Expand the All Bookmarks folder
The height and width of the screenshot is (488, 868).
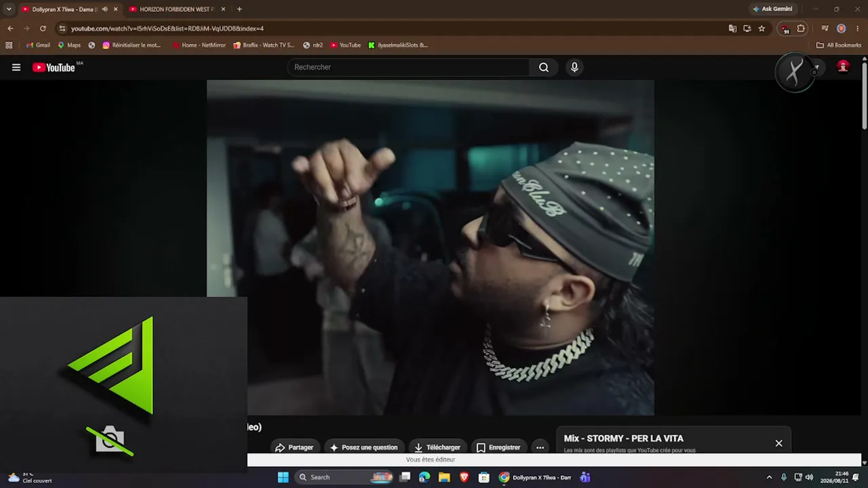[839, 45]
